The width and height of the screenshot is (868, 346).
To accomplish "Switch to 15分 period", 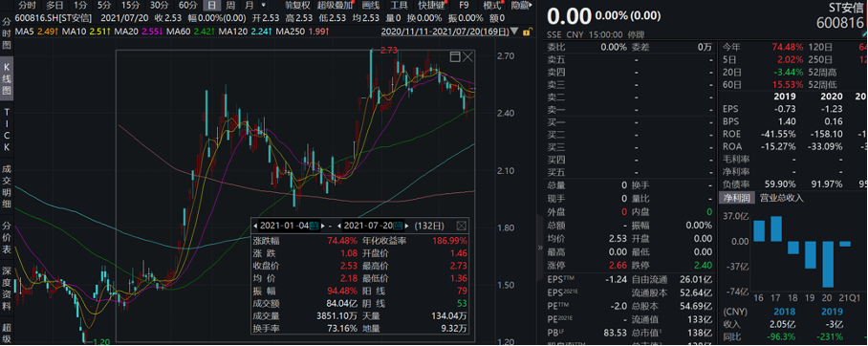I will pyautogui.click(x=131, y=6).
